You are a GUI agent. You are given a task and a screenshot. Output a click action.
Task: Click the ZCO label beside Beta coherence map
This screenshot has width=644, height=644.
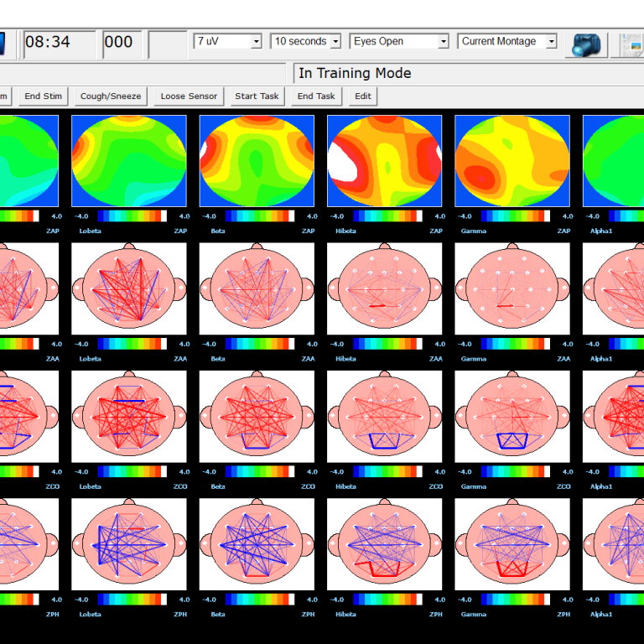[x=308, y=486]
